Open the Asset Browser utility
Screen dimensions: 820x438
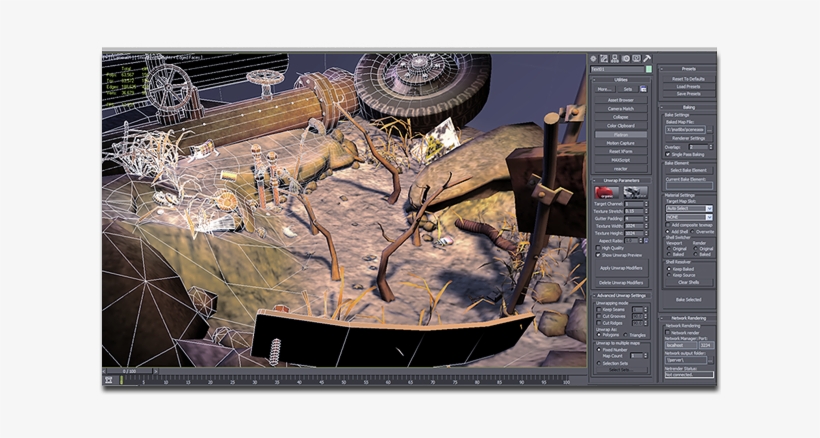621,100
